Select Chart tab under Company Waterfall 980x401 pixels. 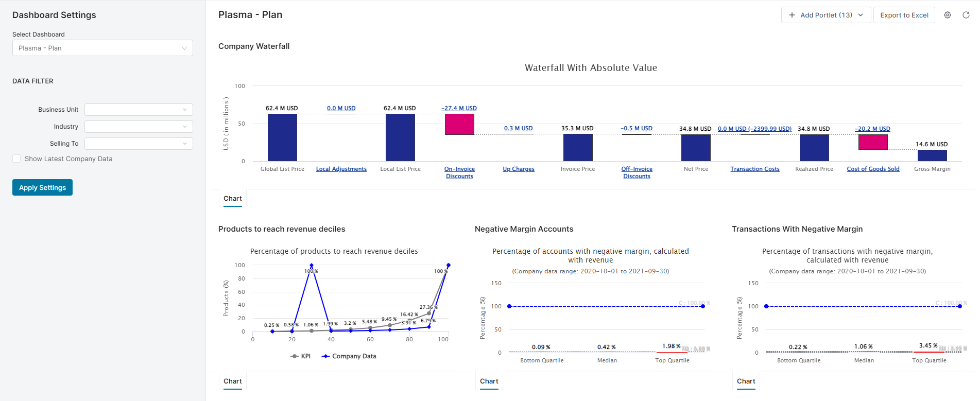232,199
